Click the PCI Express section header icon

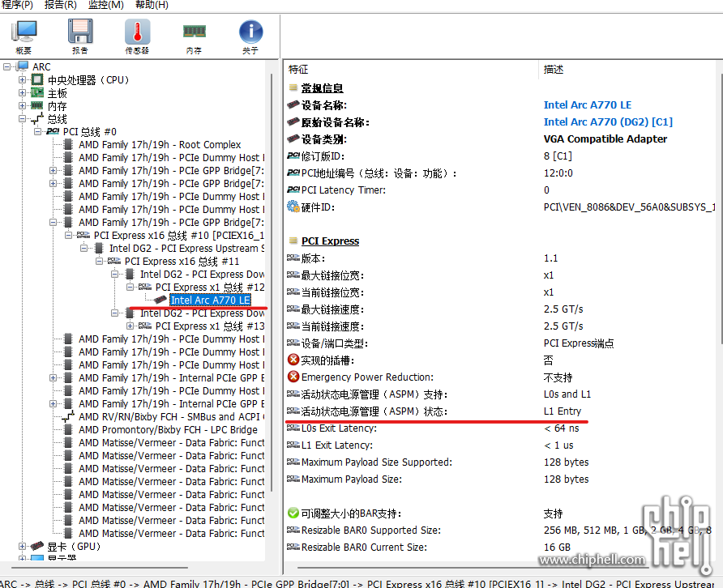(293, 240)
